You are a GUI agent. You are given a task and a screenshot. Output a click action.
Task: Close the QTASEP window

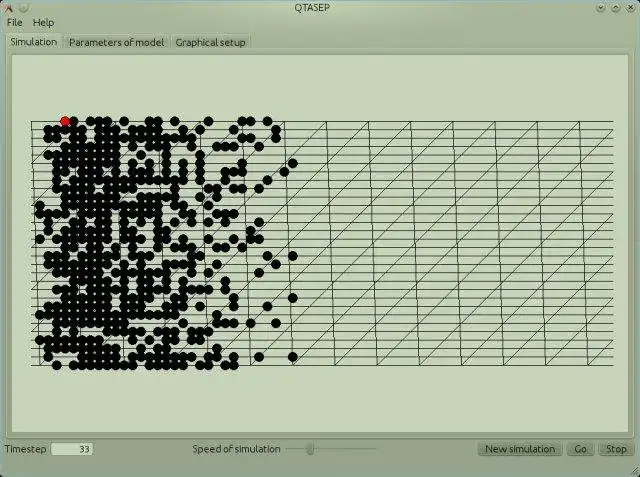click(x=631, y=7)
